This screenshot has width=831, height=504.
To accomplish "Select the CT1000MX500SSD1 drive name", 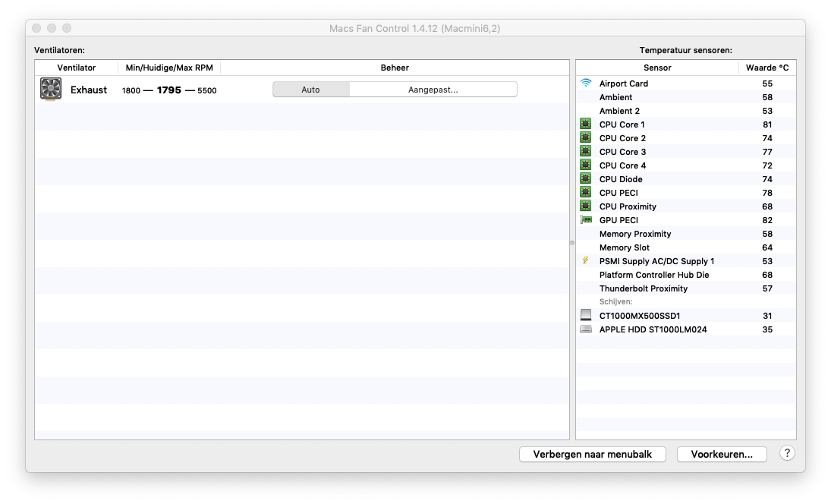I will (x=639, y=316).
